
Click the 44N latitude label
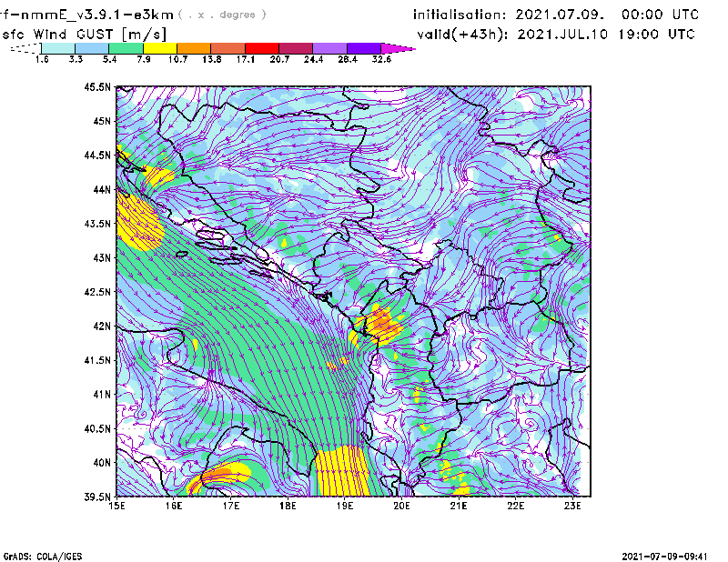pyautogui.click(x=102, y=189)
